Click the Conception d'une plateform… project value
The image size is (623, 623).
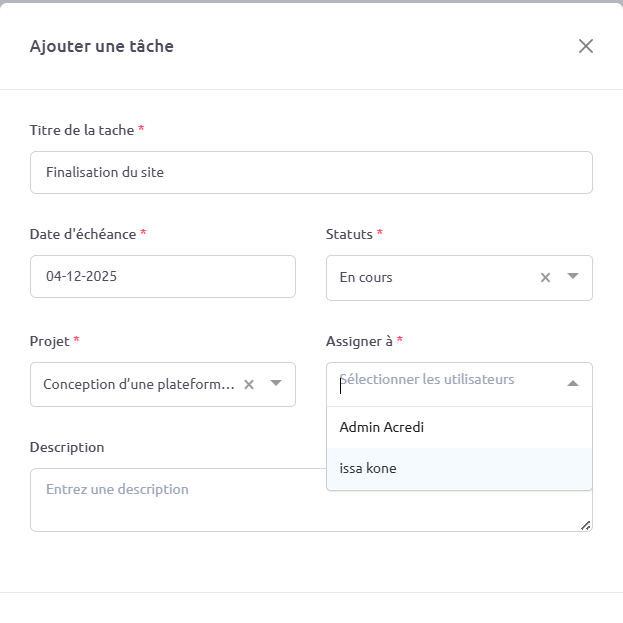tap(138, 384)
